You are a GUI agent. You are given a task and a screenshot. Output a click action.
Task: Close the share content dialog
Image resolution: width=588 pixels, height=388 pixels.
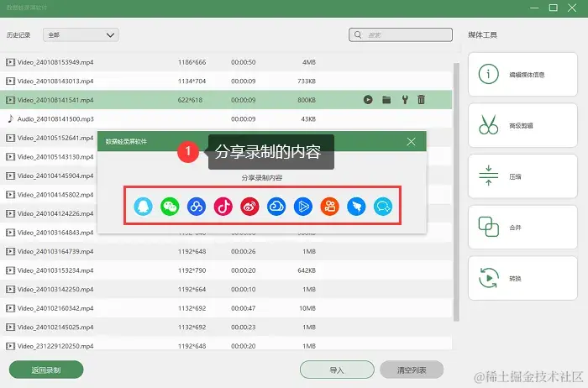click(x=411, y=141)
